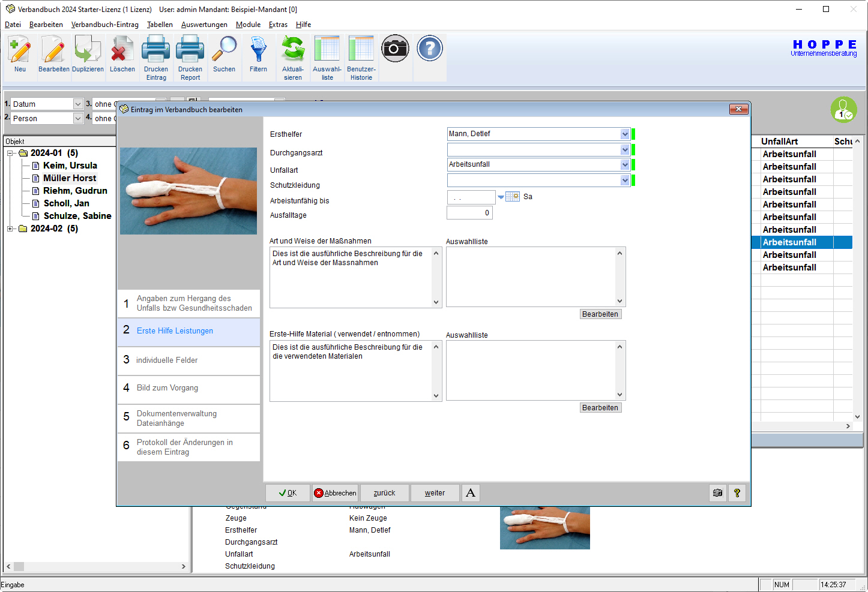Click the weiter button
This screenshot has width=868, height=592.
point(435,493)
